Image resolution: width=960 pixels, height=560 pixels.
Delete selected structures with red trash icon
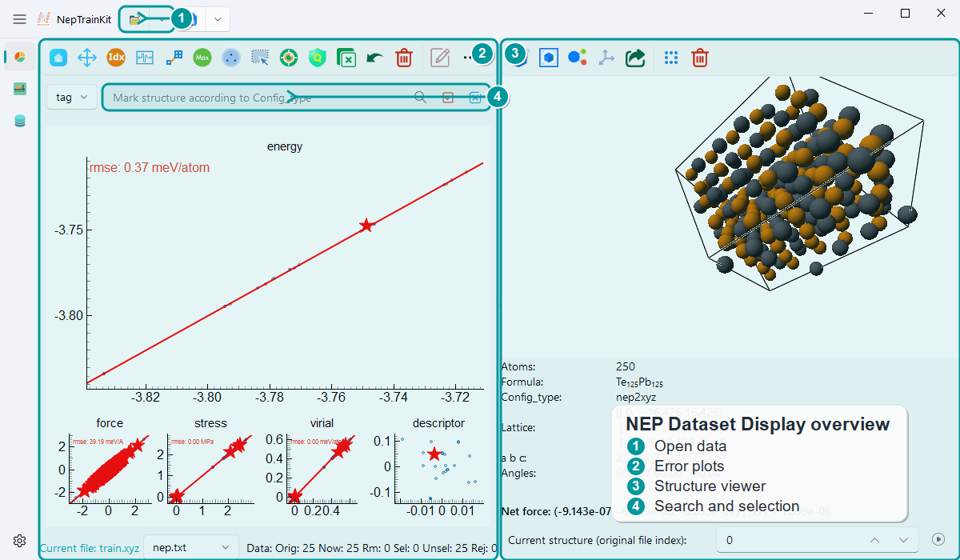coord(404,58)
